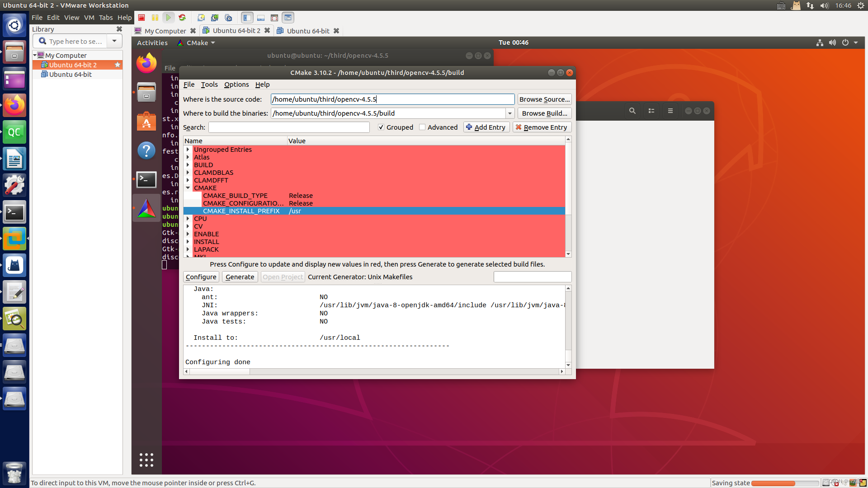Open the CMake Help menu
The width and height of the screenshot is (868, 488).
(x=262, y=84)
